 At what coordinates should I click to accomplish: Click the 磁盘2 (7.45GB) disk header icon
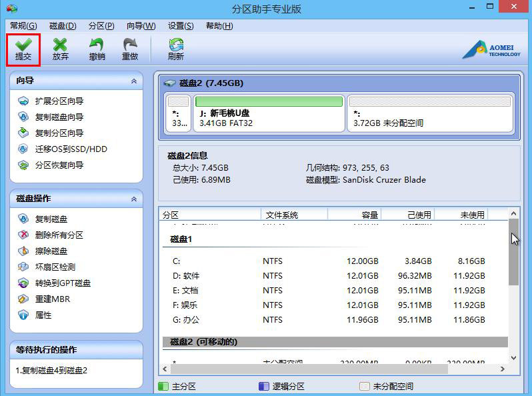point(169,83)
